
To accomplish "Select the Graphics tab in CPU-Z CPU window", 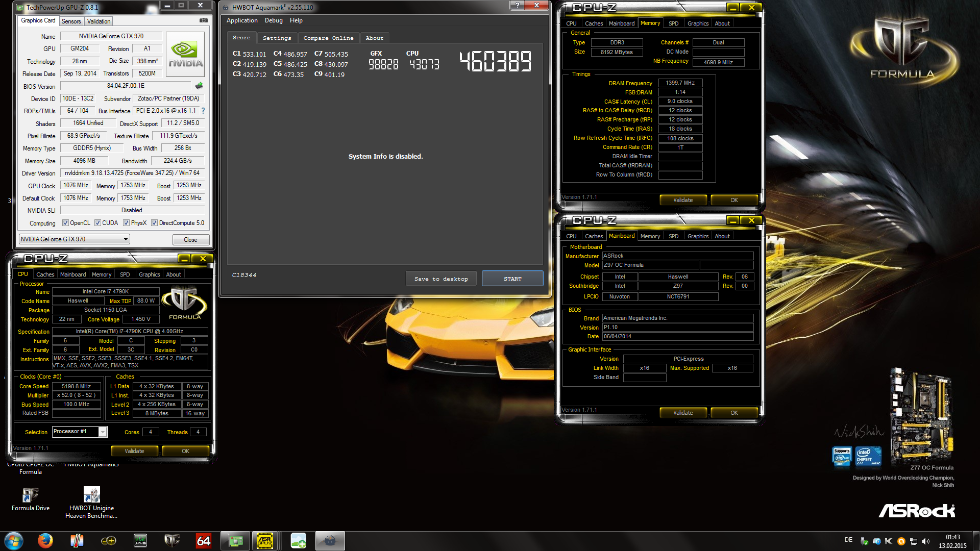I will pos(149,274).
